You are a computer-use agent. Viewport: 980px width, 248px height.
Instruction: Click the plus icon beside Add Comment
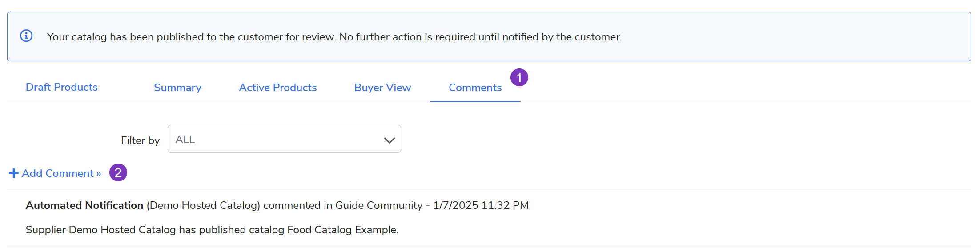(14, 173)
